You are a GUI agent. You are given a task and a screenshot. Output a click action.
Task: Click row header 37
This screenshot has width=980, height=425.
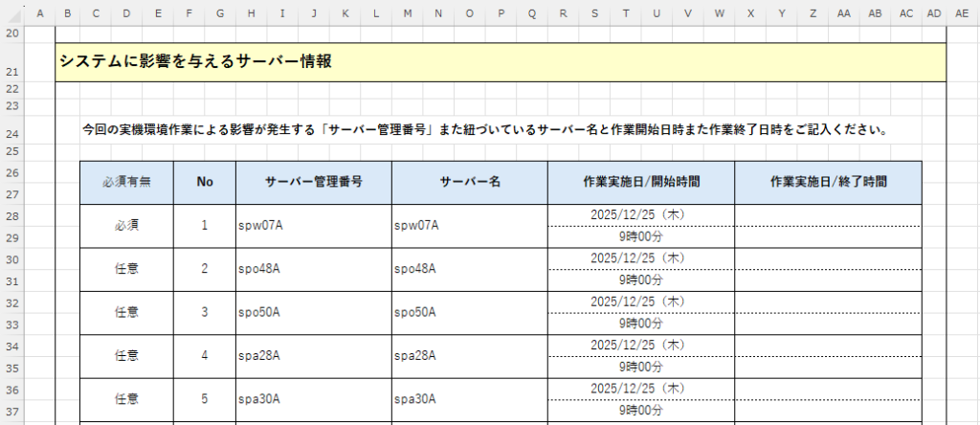coord(12,412)
